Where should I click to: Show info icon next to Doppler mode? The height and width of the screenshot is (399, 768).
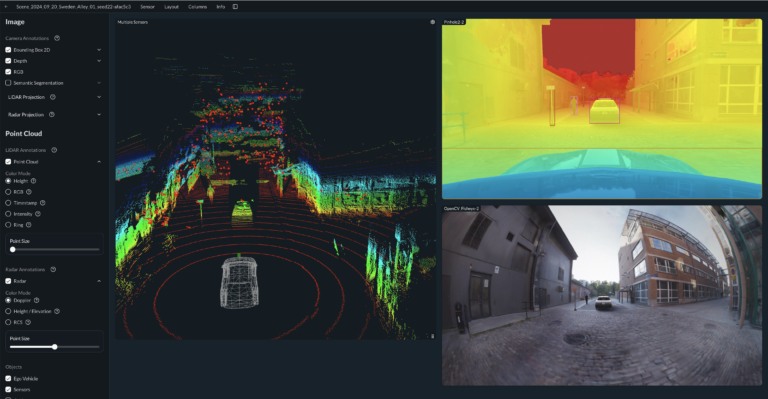click(x=36, y=300)
